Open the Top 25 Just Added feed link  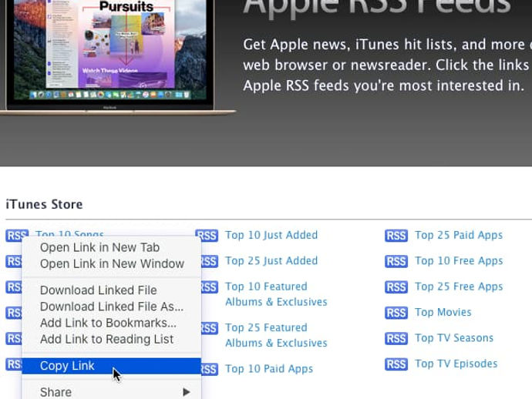click(271, 260)
